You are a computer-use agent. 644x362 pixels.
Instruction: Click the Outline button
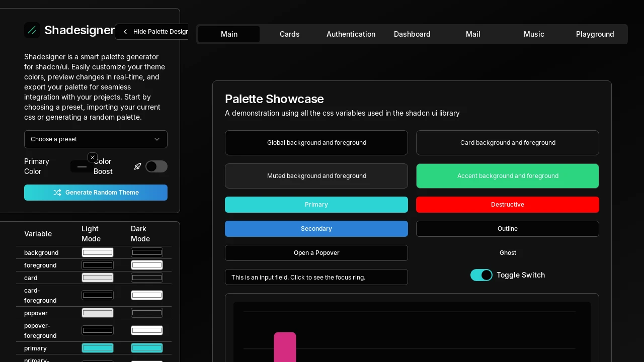508,229
